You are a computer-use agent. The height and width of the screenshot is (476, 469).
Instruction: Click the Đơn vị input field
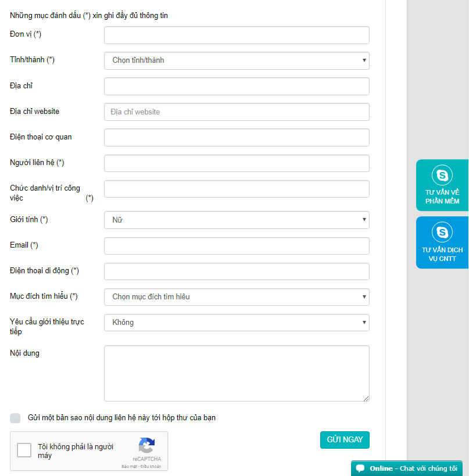pyautogui.click(x=236, y=35)
